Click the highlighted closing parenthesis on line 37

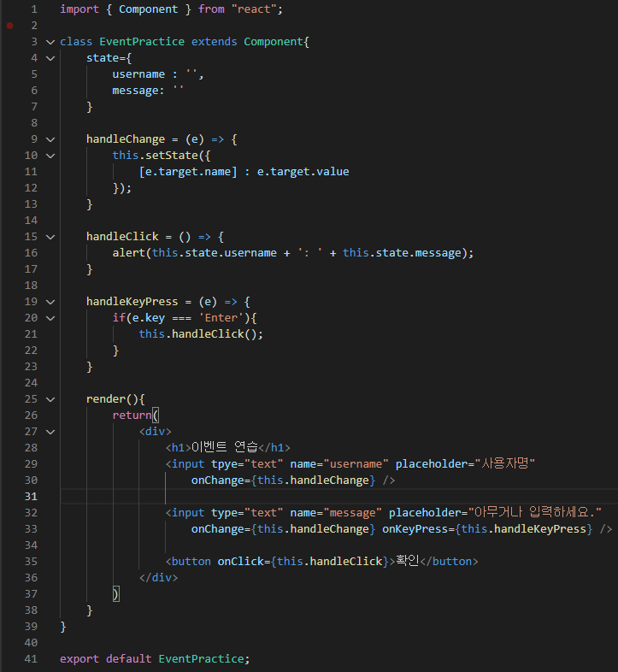pos(115,594)
